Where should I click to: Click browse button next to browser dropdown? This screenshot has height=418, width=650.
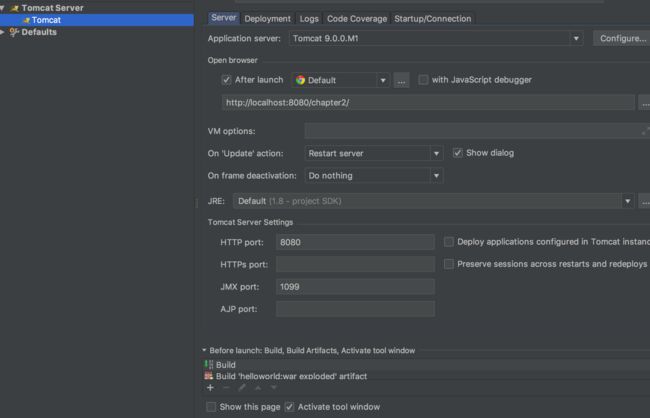coord(401,80)
